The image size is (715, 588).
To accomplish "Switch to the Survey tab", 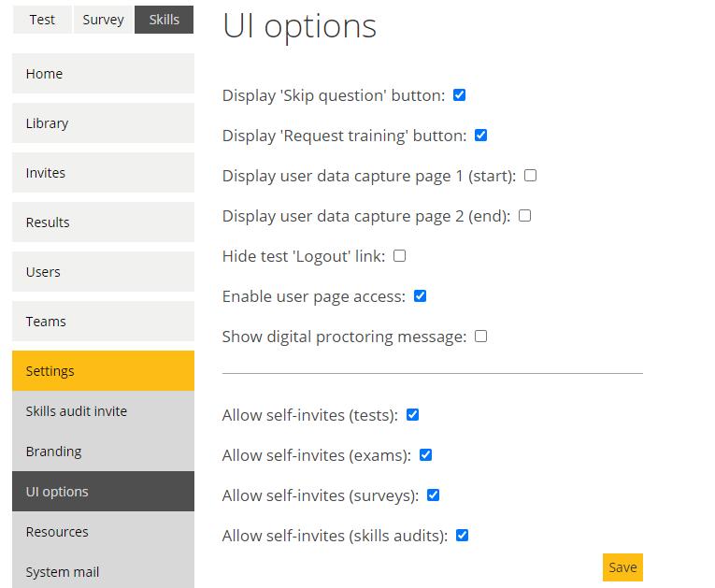I will [x=103, y=20].
